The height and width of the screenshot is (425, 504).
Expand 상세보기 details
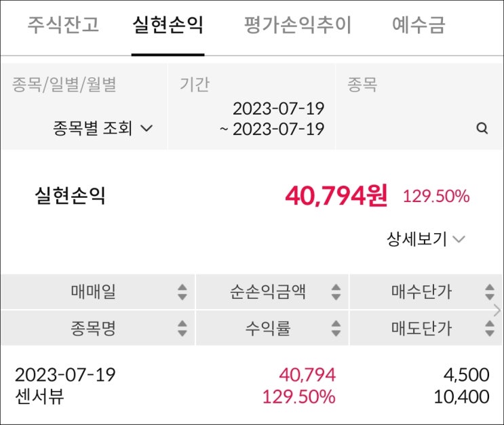pos(426,239)
